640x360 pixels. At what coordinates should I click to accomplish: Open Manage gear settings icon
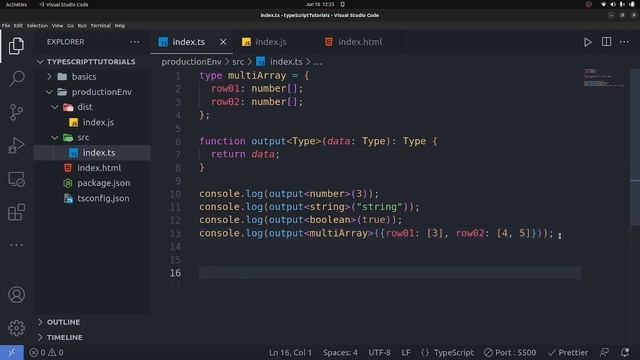(x=16, y=328)
